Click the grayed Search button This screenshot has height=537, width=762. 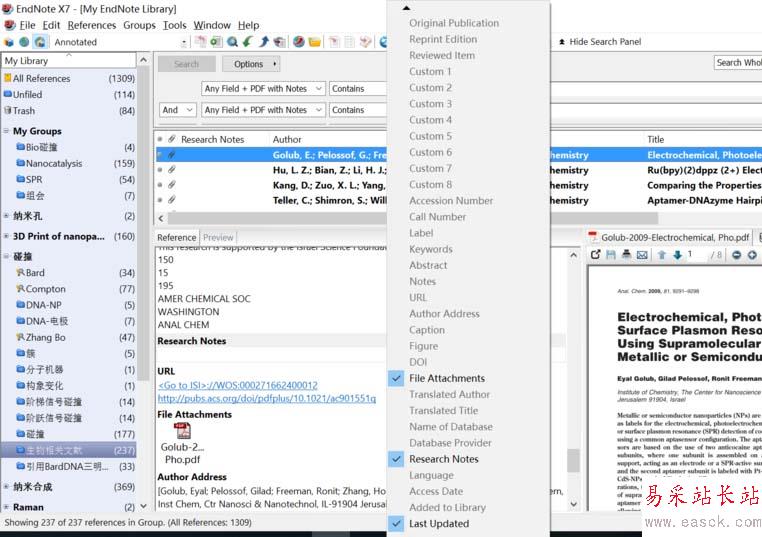(187, 64)
